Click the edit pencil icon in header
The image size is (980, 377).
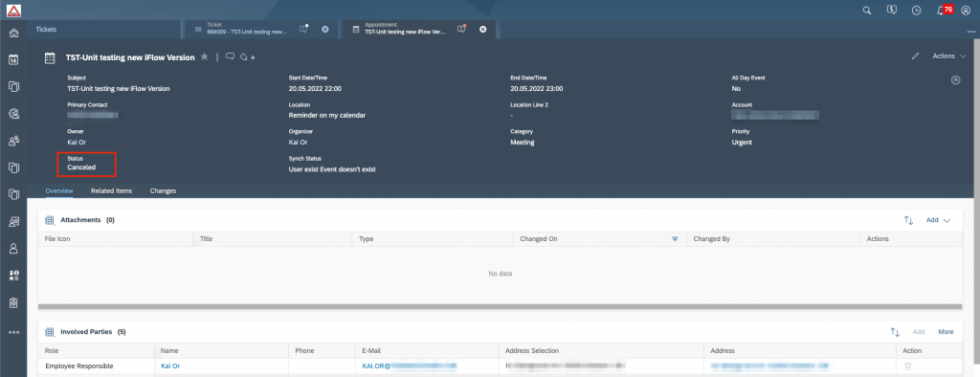tap(916, 55)
